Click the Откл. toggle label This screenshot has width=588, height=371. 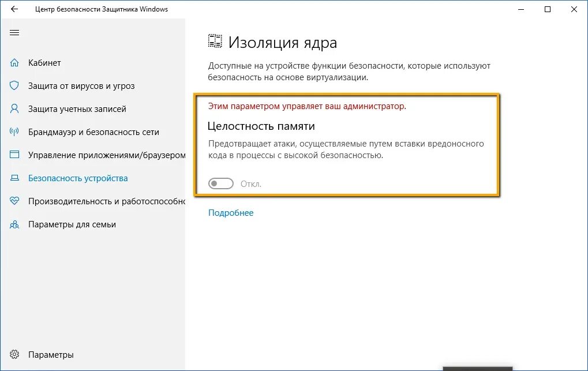251,184
